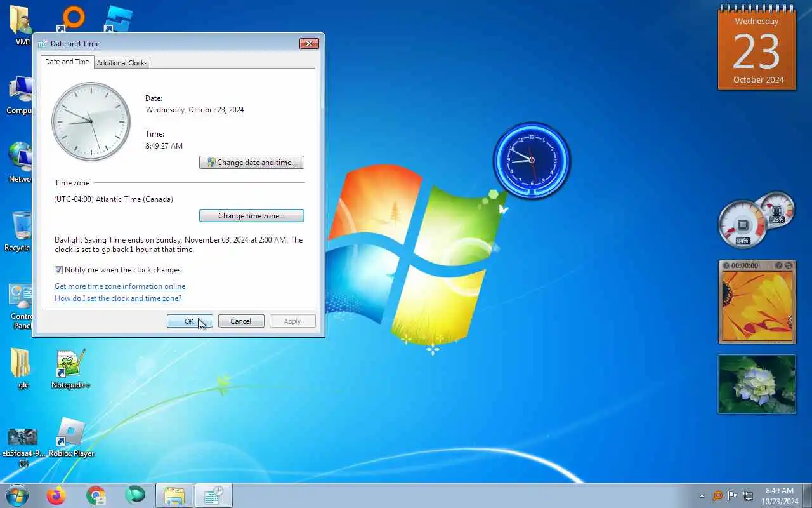This screenshot has width=812, height=508.
Task: Launch Roblox Player from desktop
Action: coord(71,438)
